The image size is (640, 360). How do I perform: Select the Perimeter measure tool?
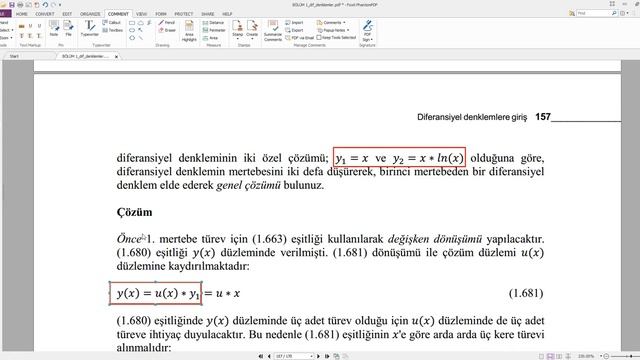coord(214,30)
